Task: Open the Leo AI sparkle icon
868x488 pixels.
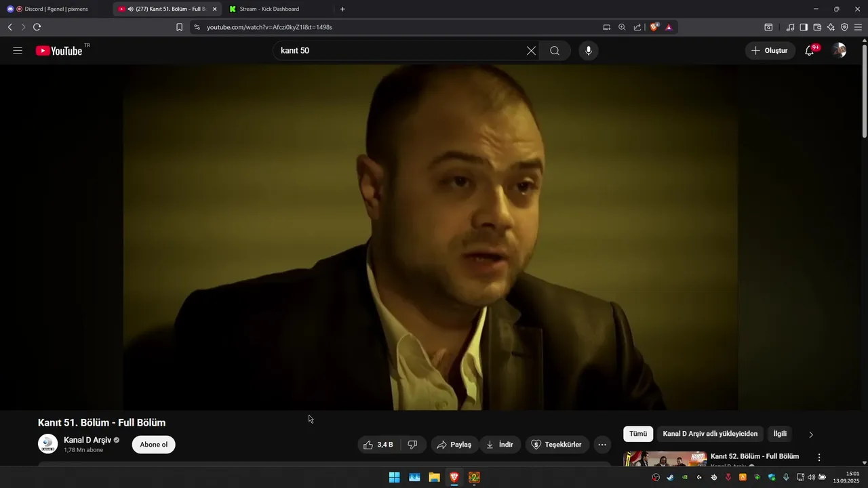Action: (x=831, y=27)
